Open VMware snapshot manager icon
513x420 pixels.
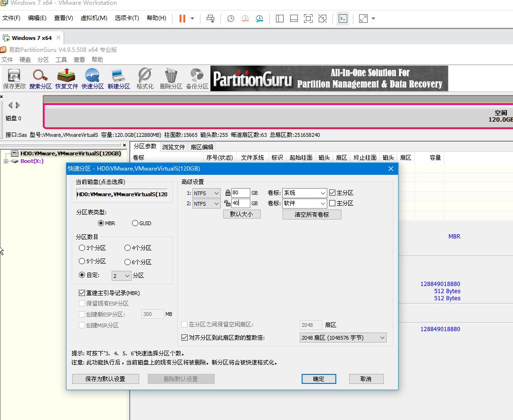point(259,19)
